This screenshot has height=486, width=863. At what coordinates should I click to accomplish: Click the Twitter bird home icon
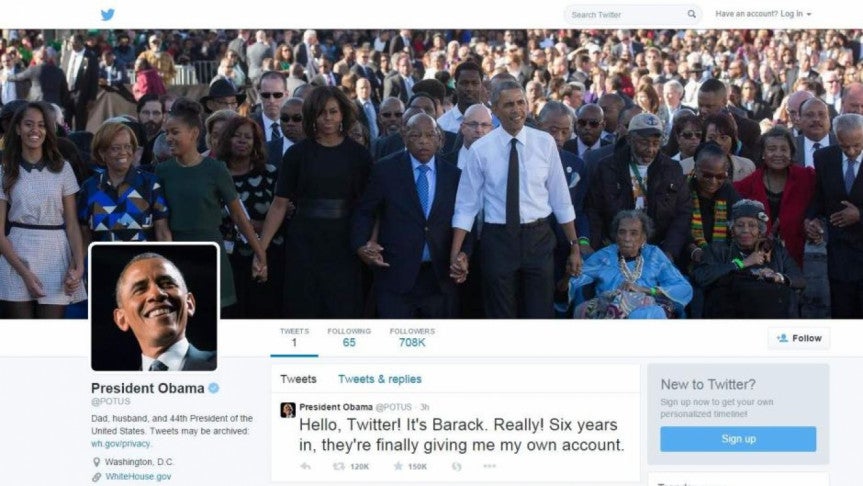[x=108, y=14]
